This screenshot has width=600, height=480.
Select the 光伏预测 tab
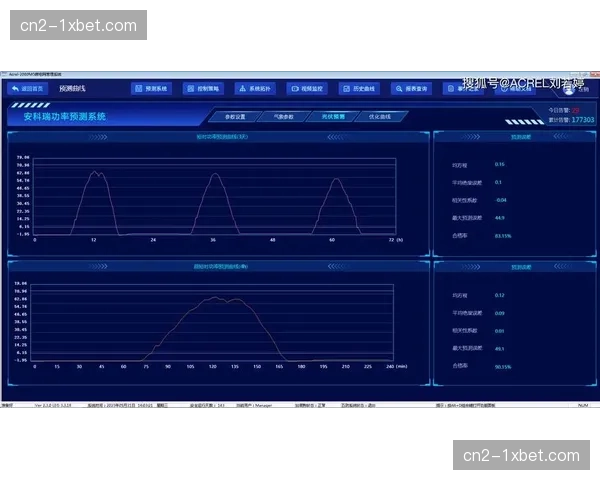[x=332, y=116]
